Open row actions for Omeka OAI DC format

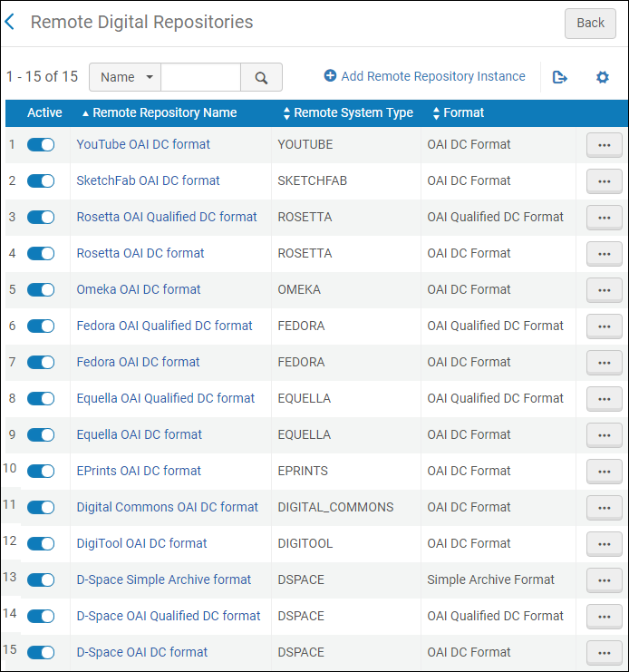pyautogui.click(x=605, y=290)
